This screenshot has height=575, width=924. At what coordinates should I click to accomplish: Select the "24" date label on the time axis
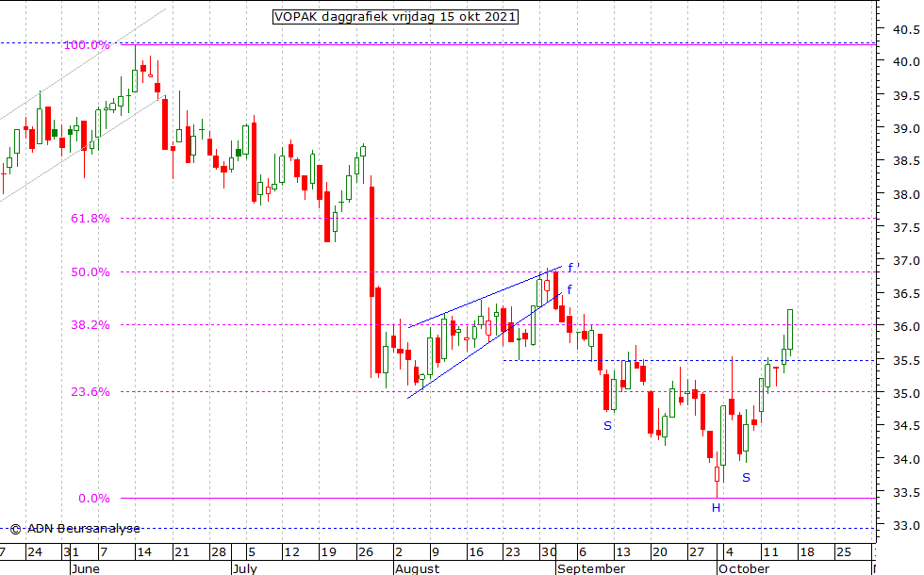click(x=35, y=552)
